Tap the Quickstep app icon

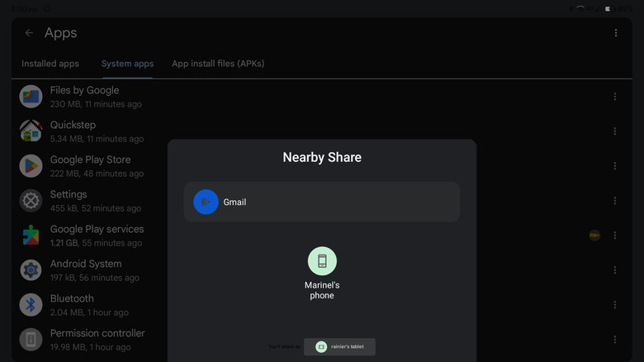coord(31,131)
